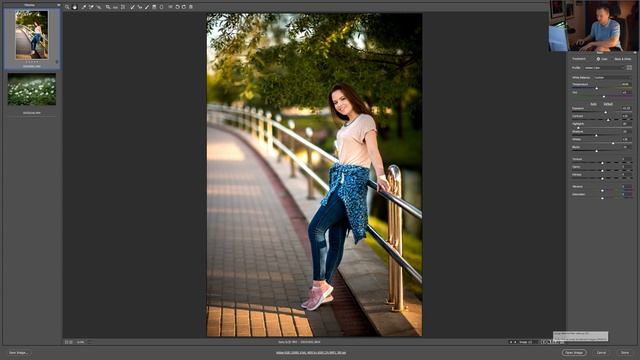
Task: Go to previous image arrow
Action: click(x=511, y=342)
